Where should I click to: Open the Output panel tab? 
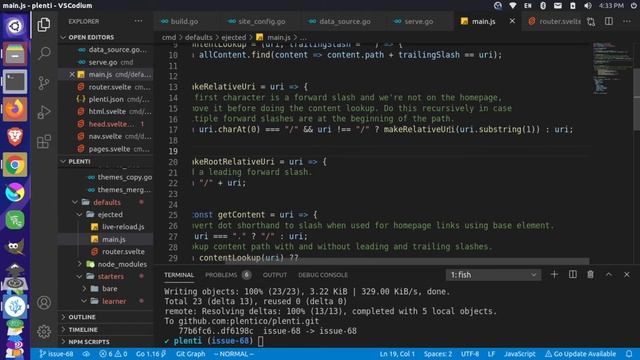[275, 275]
